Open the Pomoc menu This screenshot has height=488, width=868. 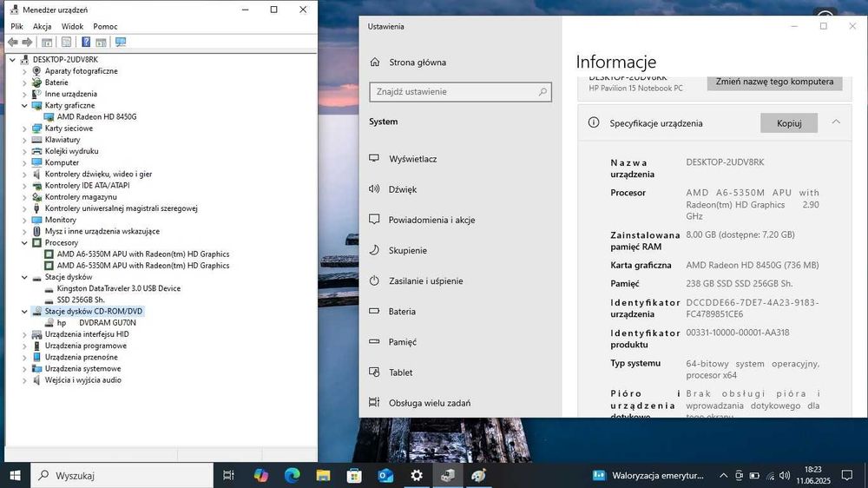(x=105, y=26)
